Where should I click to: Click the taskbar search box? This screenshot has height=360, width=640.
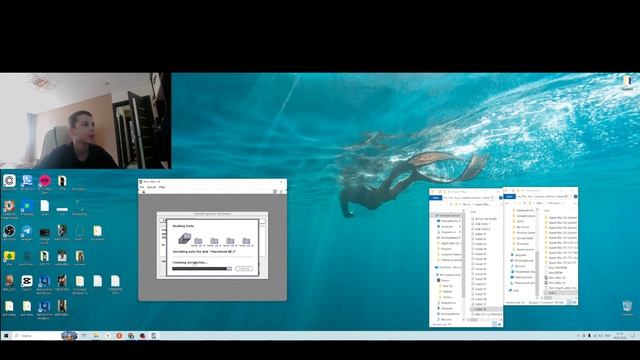click(37, 336)
